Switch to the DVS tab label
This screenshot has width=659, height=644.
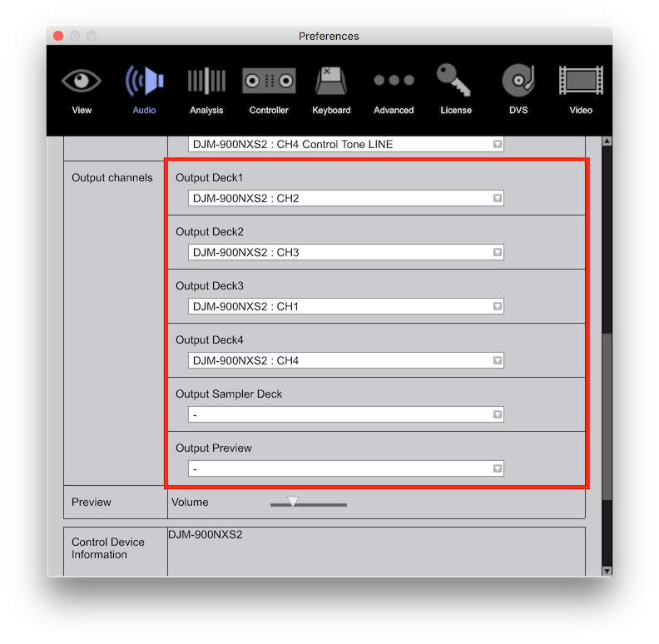point(518,110)
